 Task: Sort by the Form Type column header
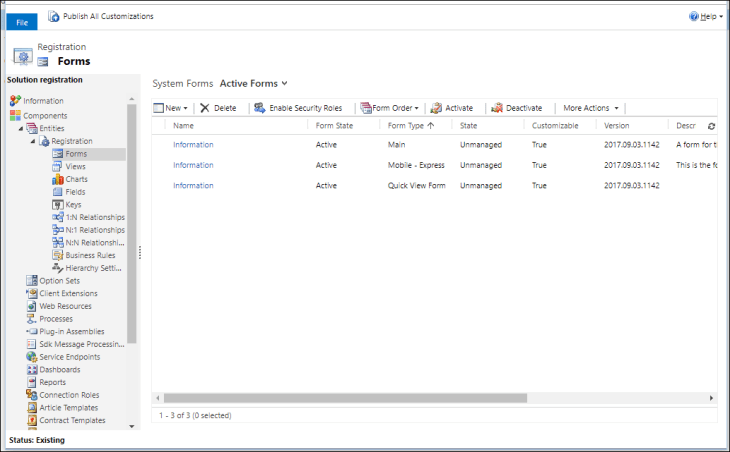405,126
